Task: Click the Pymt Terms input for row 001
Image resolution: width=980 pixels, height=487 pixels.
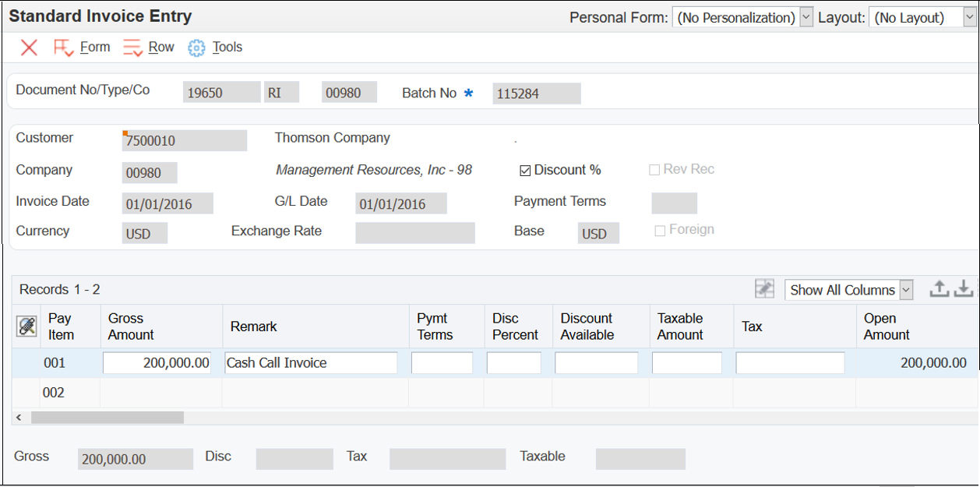Action: click(442, 362)
